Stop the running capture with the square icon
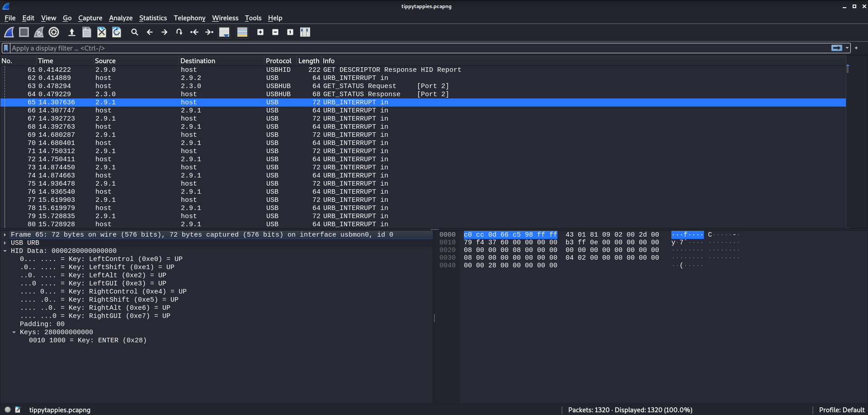Image resolution: width=868 pixels, height=415 pixels. 24,32
